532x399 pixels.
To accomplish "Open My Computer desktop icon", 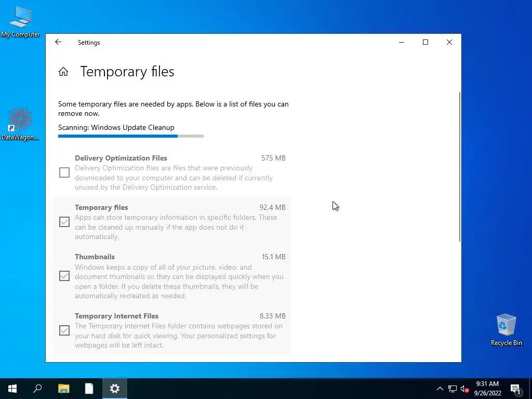I will coord(20,22).
